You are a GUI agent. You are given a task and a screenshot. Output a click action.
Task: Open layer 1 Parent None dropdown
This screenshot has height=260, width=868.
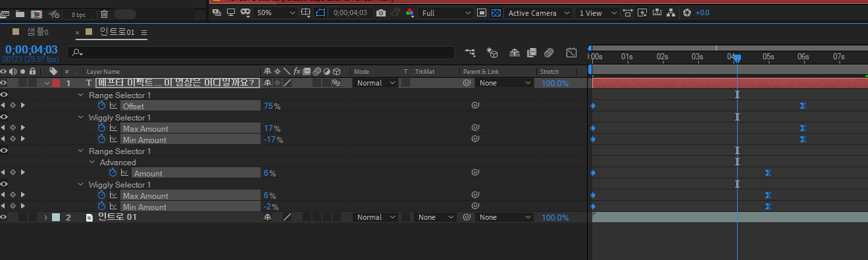pos(505,83)
